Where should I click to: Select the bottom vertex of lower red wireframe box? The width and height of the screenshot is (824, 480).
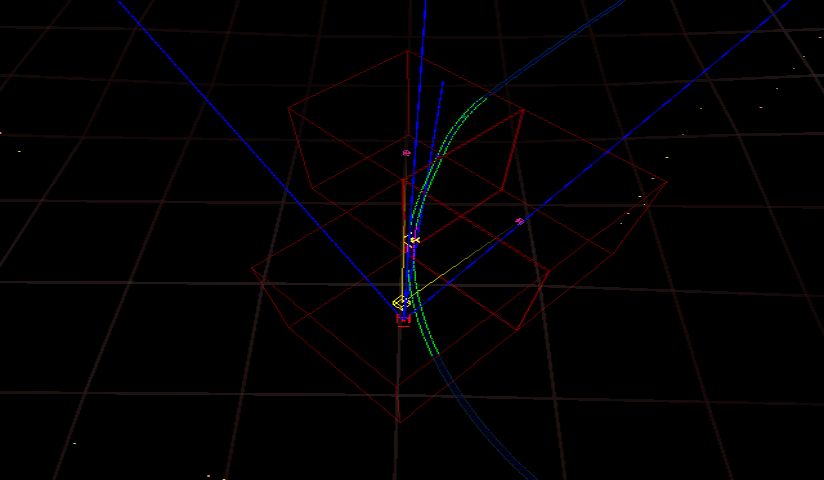pos(400,421)
